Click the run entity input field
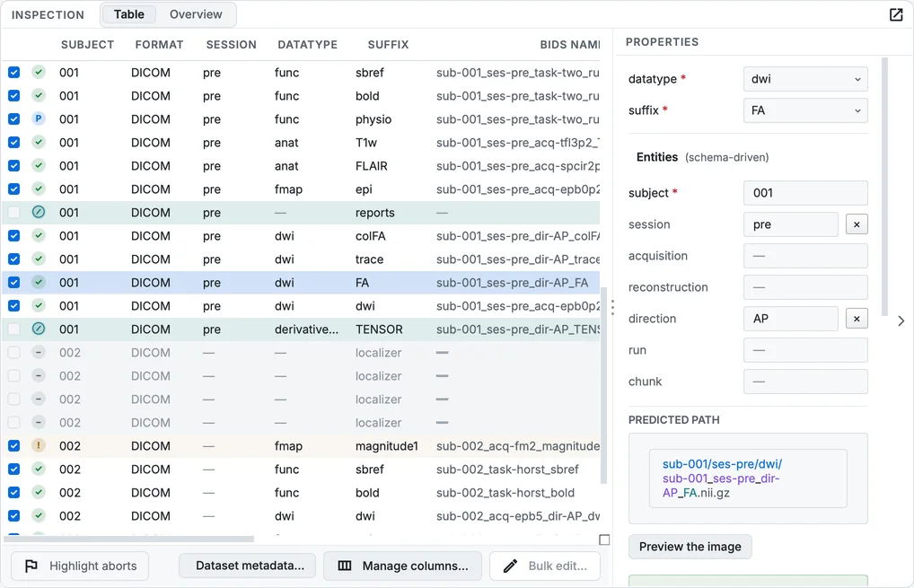 (805, 350)
